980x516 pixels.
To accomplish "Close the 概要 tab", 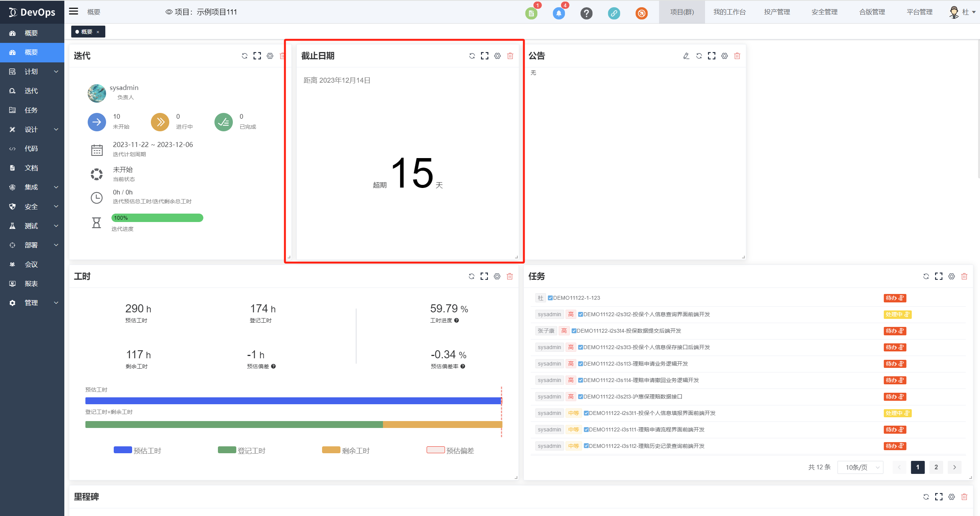I will [98, 32].
